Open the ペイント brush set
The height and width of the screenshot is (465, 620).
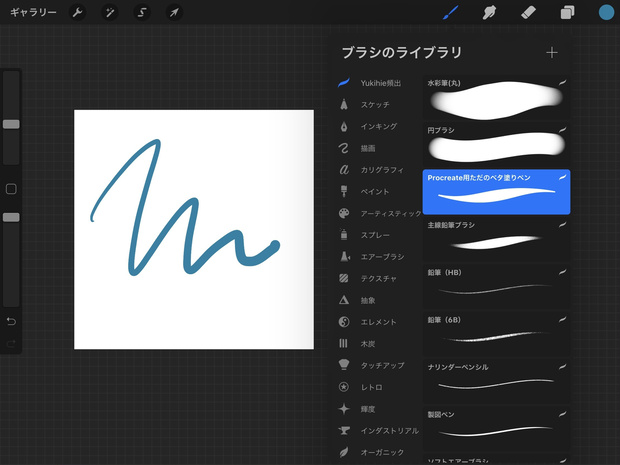tap(378, 192)
